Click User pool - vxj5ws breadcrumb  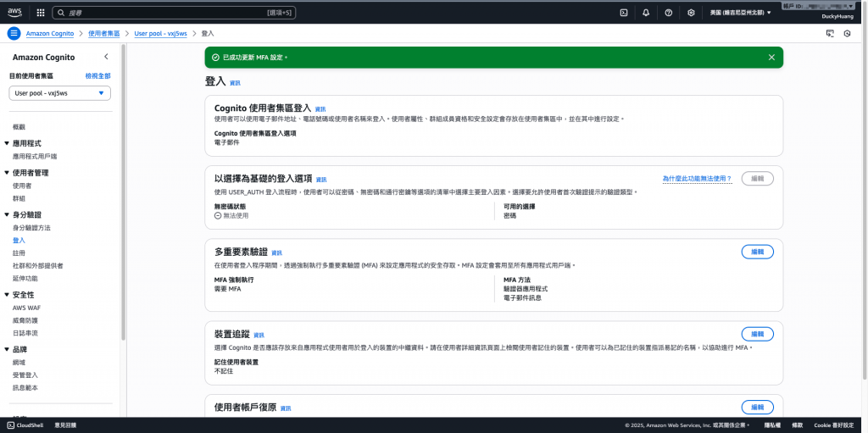pyautogui.click(x=160, y=34)
